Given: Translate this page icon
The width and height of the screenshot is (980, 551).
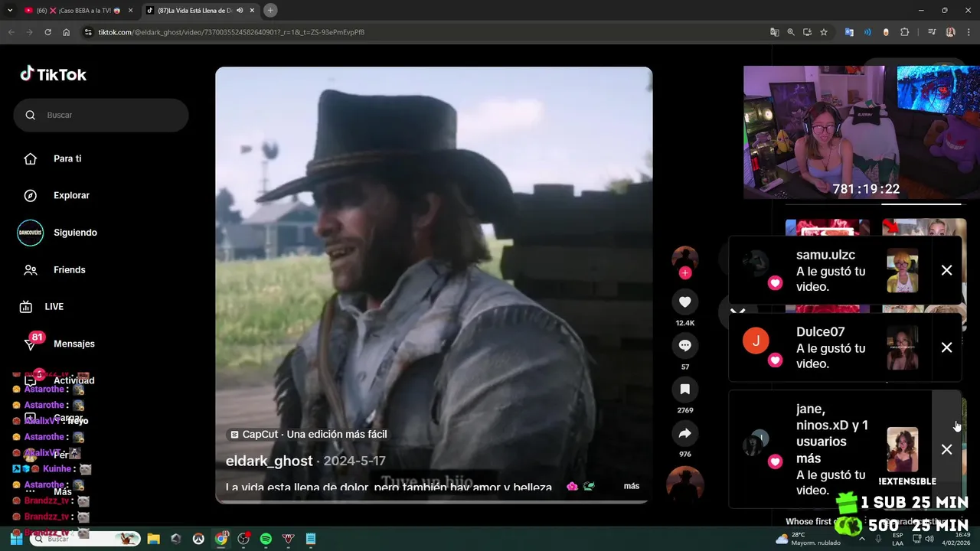Looking at the screenshot, I should click(775, 32).
